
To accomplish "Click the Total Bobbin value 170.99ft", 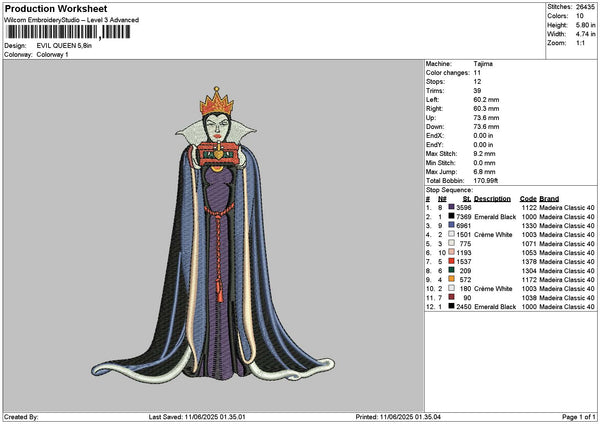I will coord(486,181).
